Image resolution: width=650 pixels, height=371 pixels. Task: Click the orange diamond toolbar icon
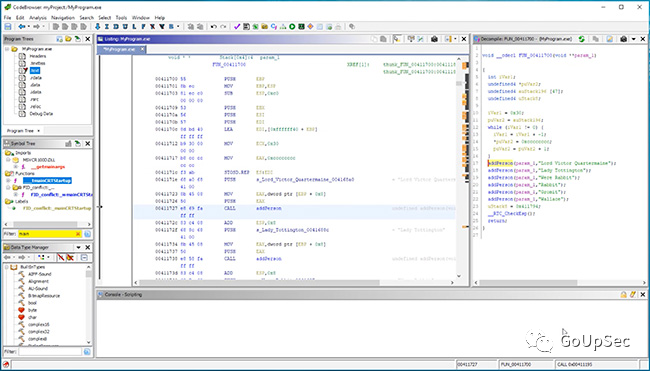click(310, 27)
